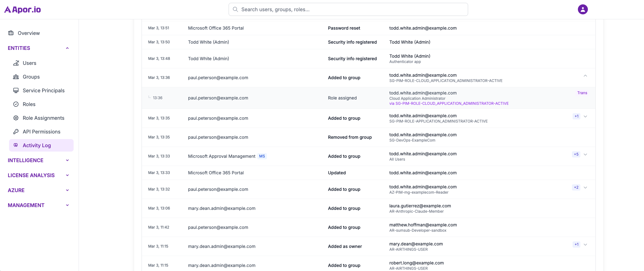The image size is (644, 271).
Task: Expand the AZURE section
Action: coord(67,190)
